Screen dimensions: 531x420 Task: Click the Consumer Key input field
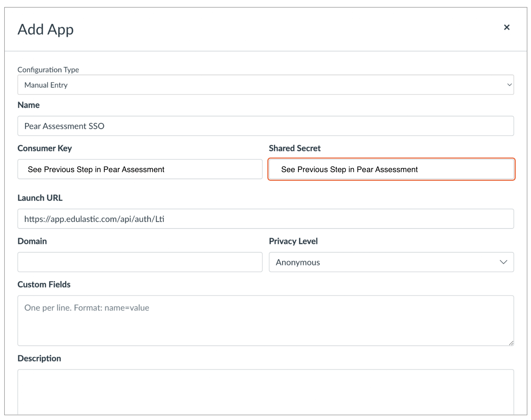pyautogui.click(x=140, y=169)
